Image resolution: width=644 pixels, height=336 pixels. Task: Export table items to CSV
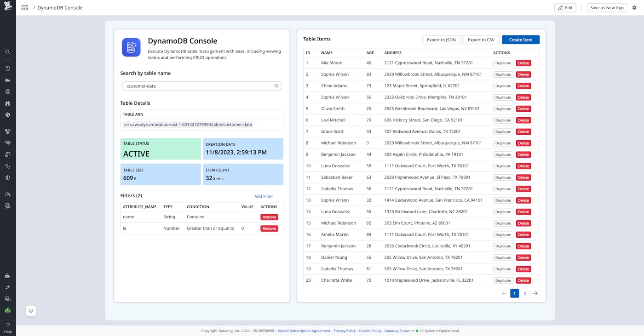(481, 40)
